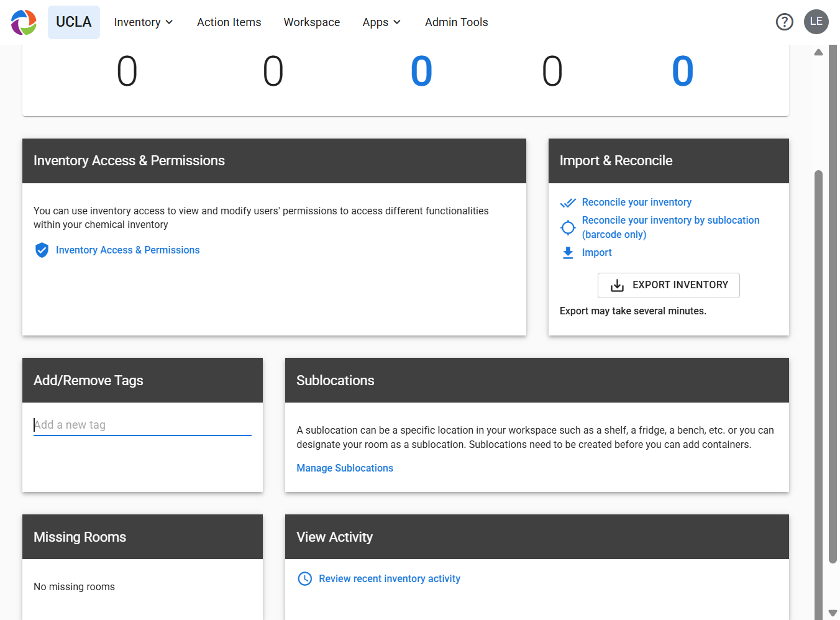This screenshot has width=840, height=620.
Task: Open Admin Tools in the navbar
Action: click(457, 22)
